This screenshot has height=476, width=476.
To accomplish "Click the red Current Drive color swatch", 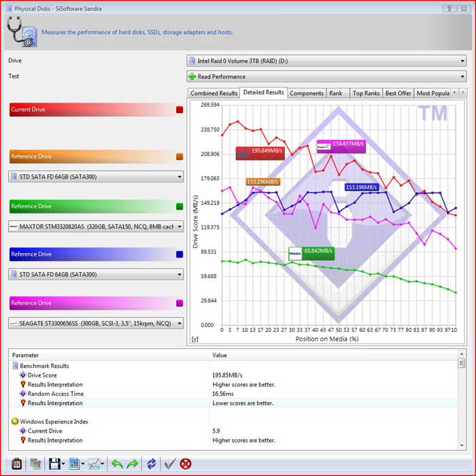I will pyautogui.click(x=180, y=109).
